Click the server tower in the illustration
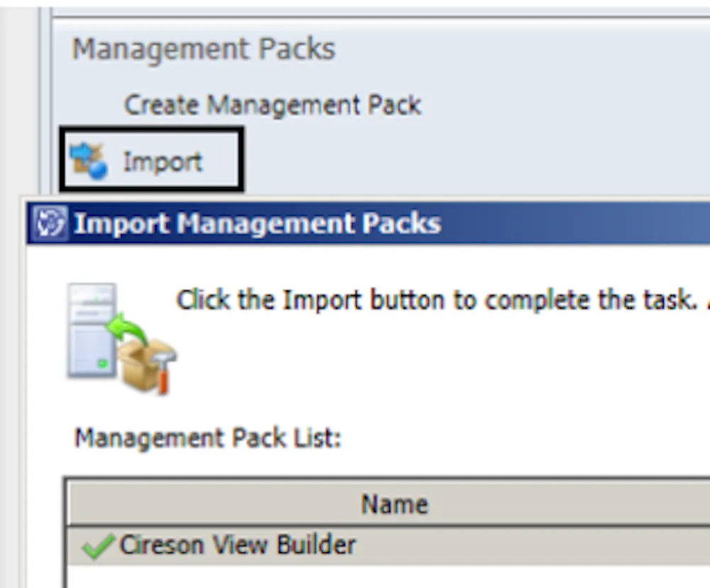710x588 pixels. (x=91, y=330)
